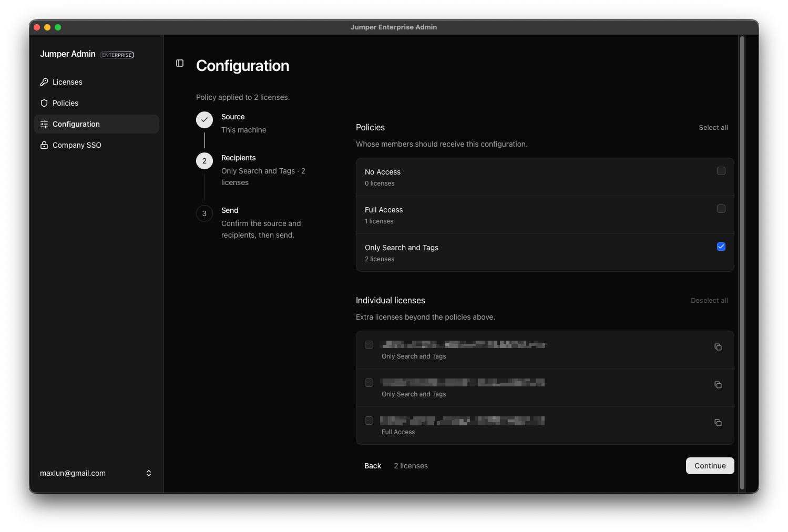Click the Jumper Admin title
Image resolution: width=788 pixels, height=532 pixels.
[68, 54]
